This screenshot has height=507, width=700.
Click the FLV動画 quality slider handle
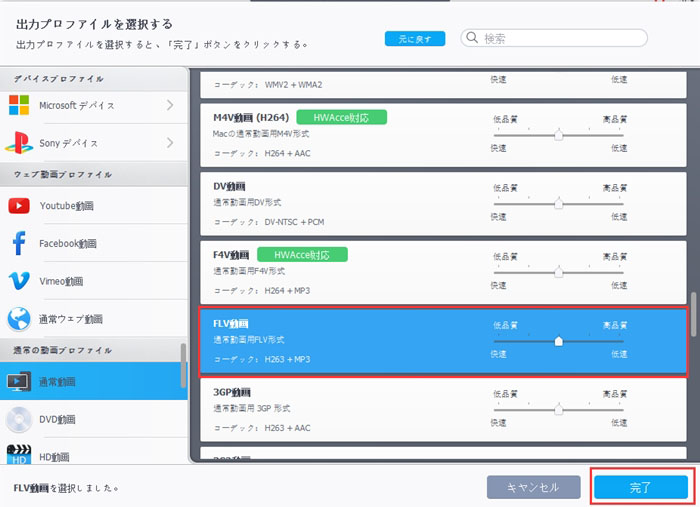559,341
